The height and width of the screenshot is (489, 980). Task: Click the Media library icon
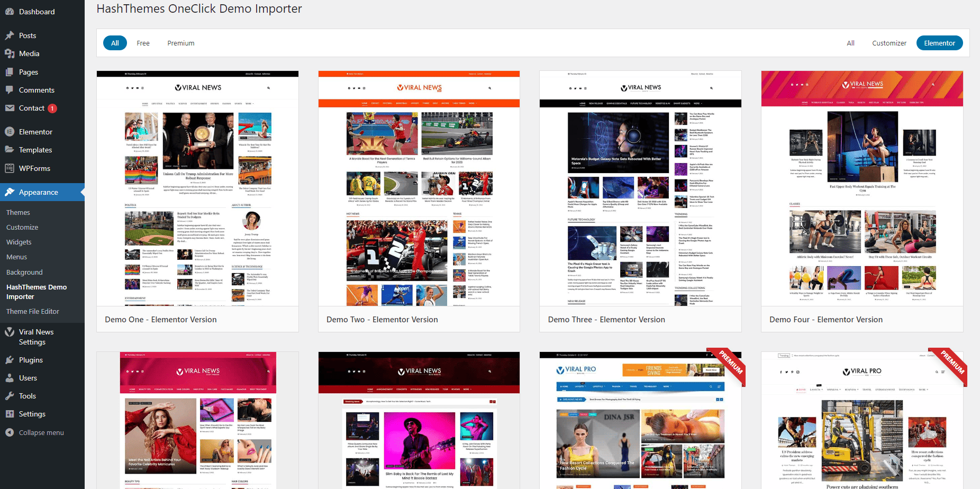10,53
